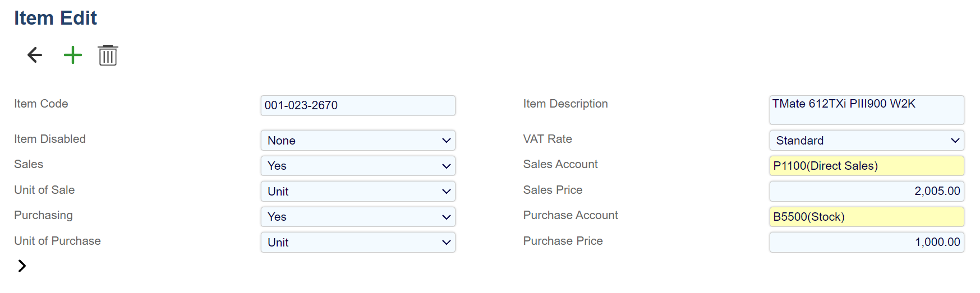
Task: Open the Unit of Sale dropdown
Action: point(358,192)
